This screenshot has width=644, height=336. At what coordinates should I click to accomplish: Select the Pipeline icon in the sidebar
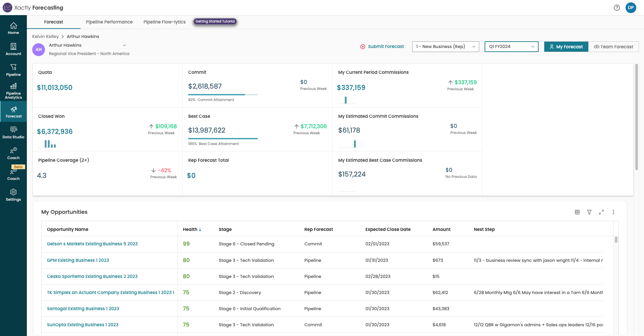(13, 70)
